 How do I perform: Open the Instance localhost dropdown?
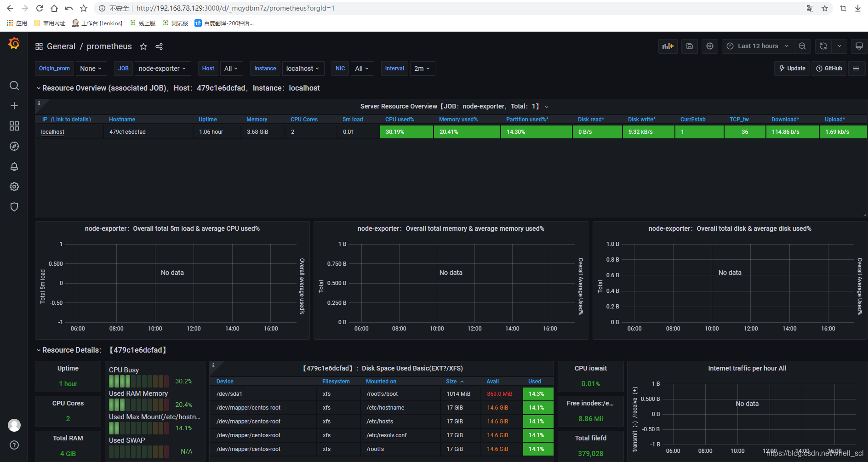pyautogui.click(x=303, y=68)
